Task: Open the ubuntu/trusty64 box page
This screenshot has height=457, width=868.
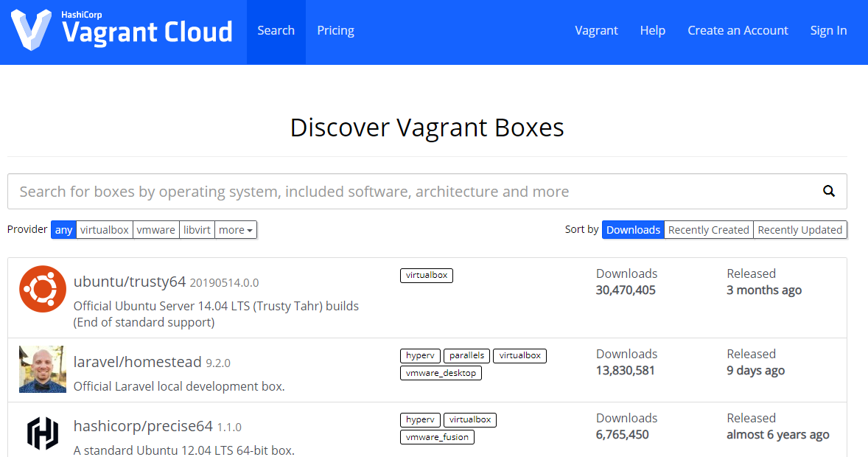Action: [x=130, y=281]
